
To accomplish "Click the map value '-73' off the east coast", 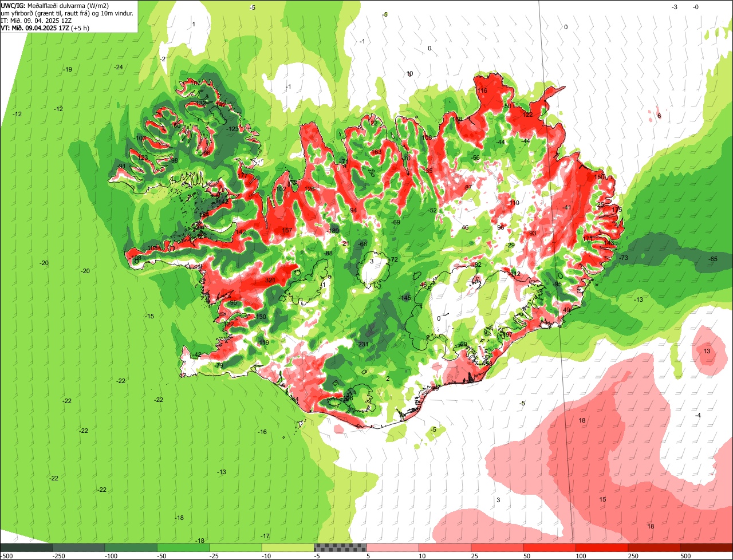I will click(x=624, y=258).
